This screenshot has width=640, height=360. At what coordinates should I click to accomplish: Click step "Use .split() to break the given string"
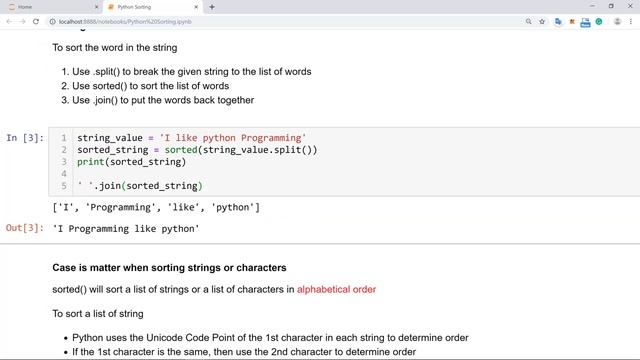click(192, 72)
